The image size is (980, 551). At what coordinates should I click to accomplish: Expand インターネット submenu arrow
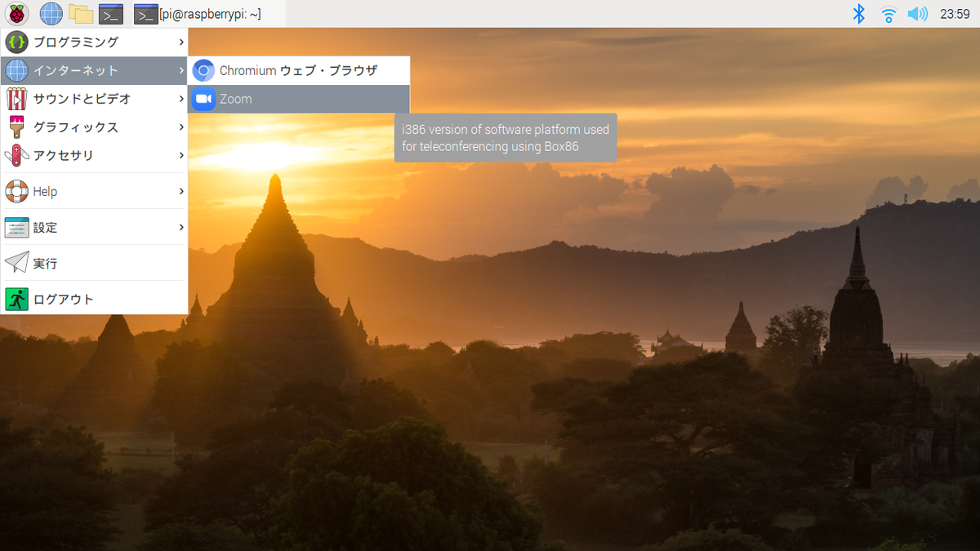181,70
